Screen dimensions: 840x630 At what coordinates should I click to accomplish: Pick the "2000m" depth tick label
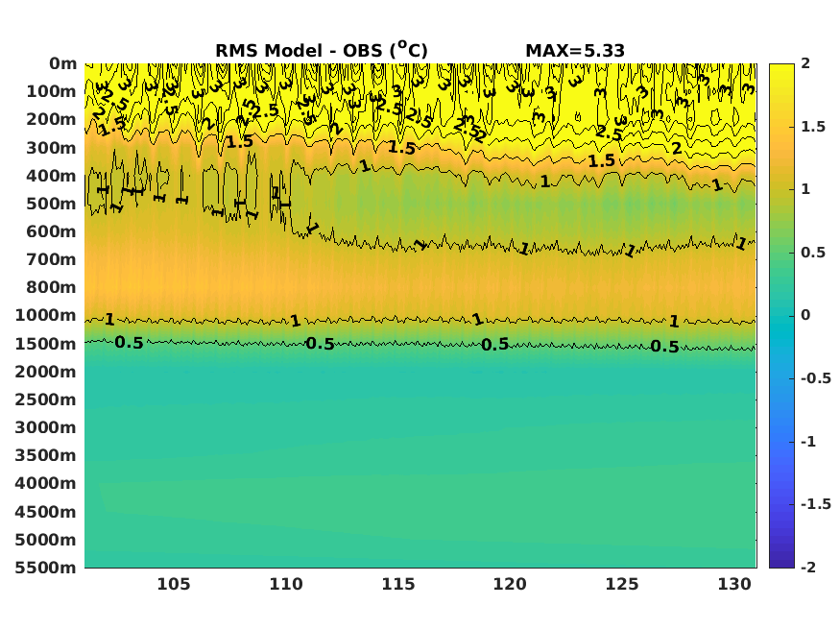(x=46, y=372)
